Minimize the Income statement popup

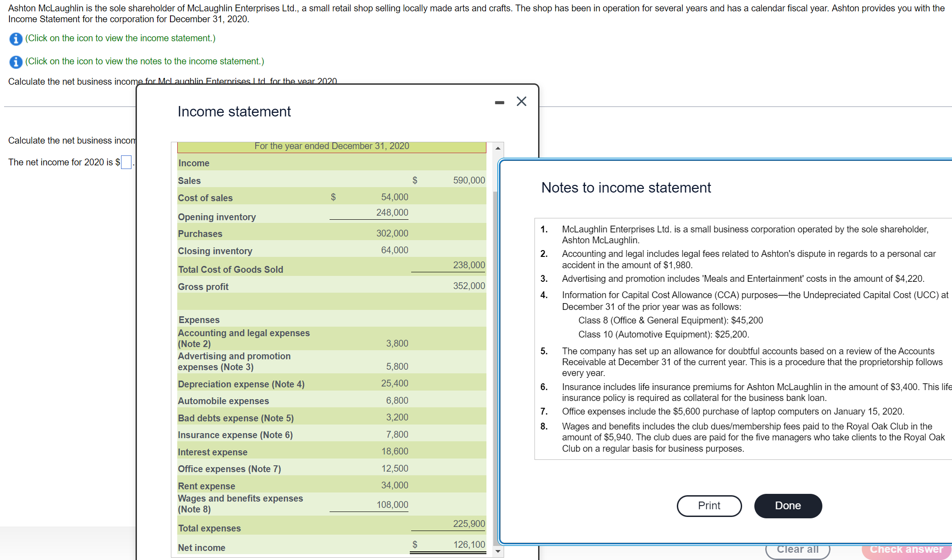tap(499, 103)
